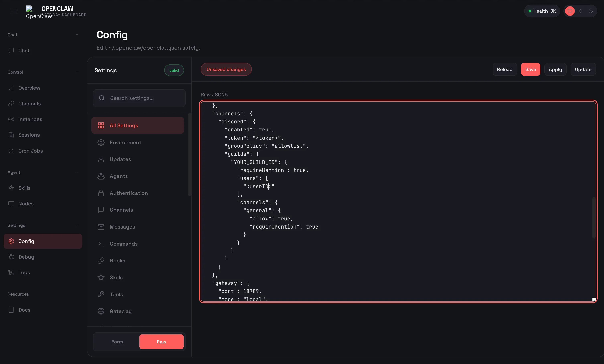This screenshot has height=364, width=604.
Task: Open Tools settings via the wrench icon
Action: pyautogui.click(x=101, y=294)
